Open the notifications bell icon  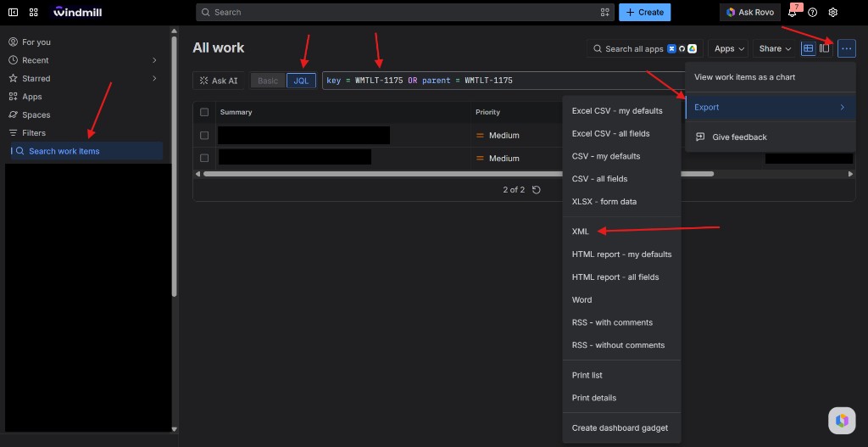(793, 12)
